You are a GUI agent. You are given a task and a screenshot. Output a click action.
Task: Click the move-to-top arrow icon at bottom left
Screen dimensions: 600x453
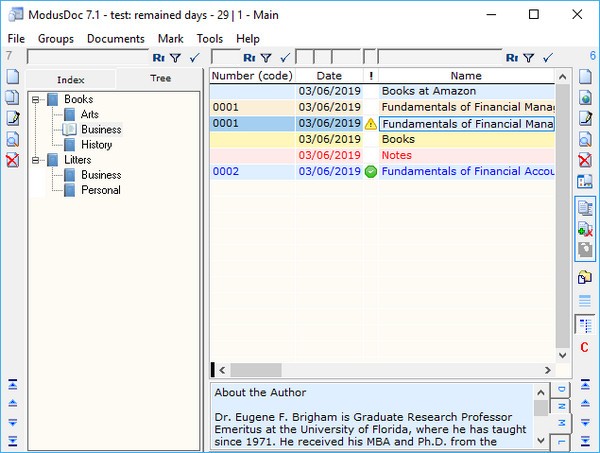click(12, 383)
